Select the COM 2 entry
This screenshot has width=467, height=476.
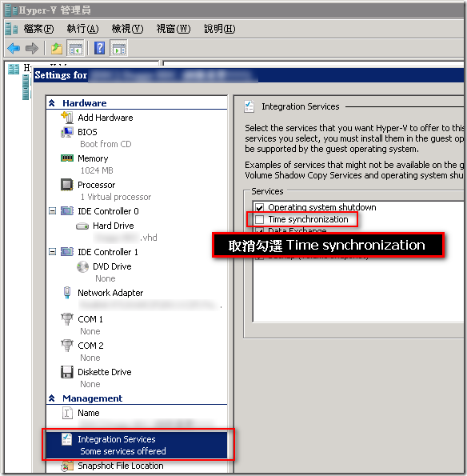(x=90, y=346)
